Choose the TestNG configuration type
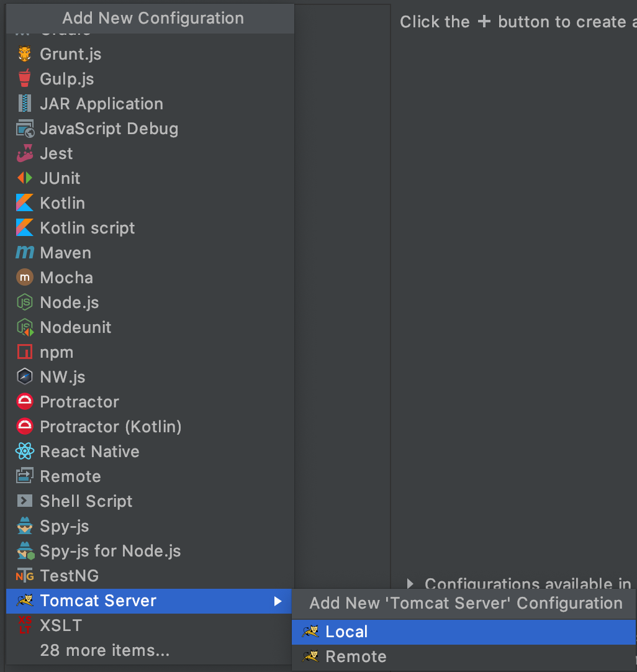 tap(65, 576)
